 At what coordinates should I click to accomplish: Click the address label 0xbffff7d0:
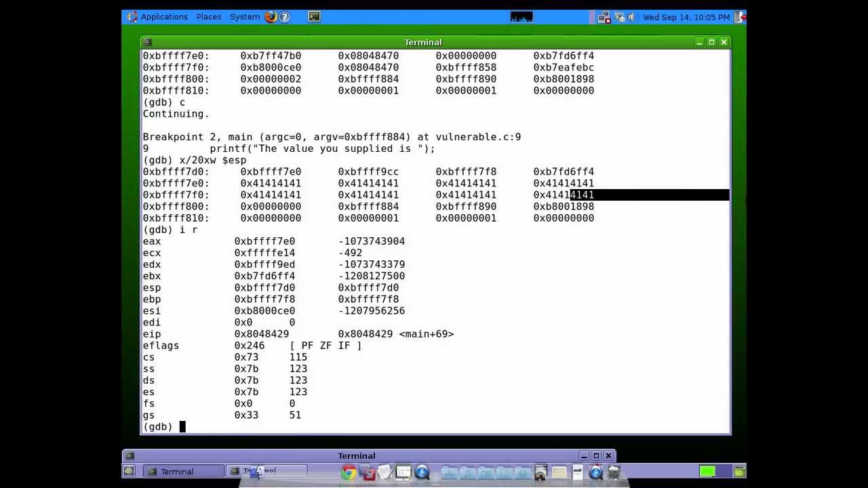[x=176, y=172]
